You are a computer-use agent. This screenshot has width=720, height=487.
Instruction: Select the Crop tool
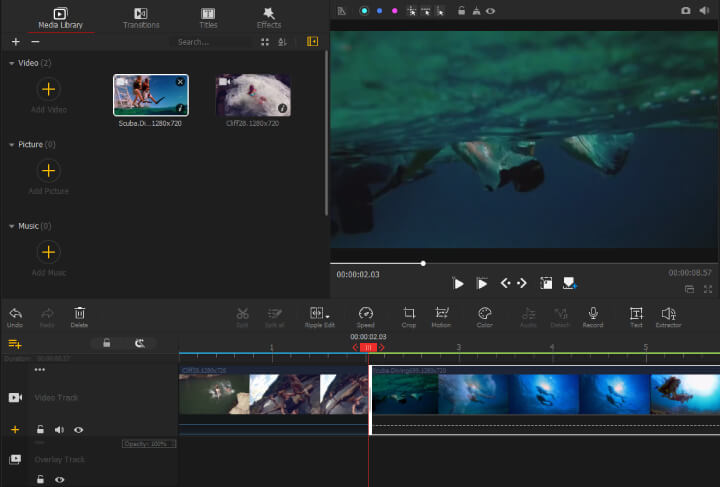[x=409, y=315]
